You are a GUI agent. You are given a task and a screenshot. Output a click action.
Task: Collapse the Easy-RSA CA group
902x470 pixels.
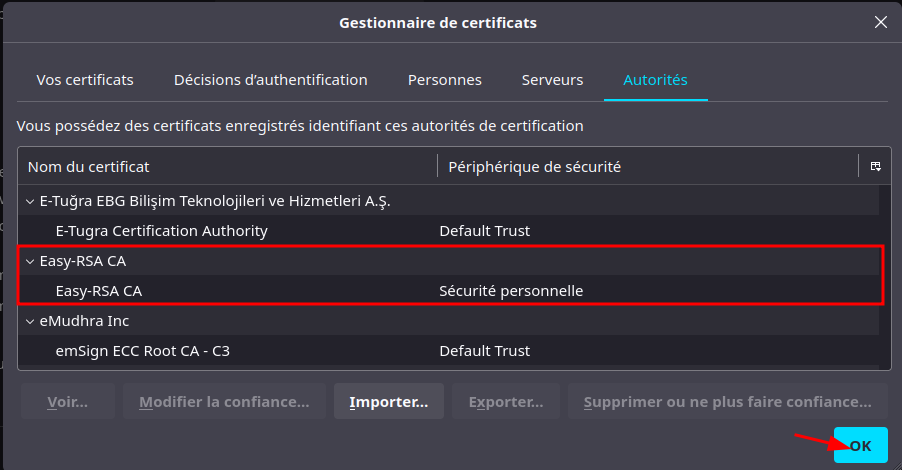[29, 261]
